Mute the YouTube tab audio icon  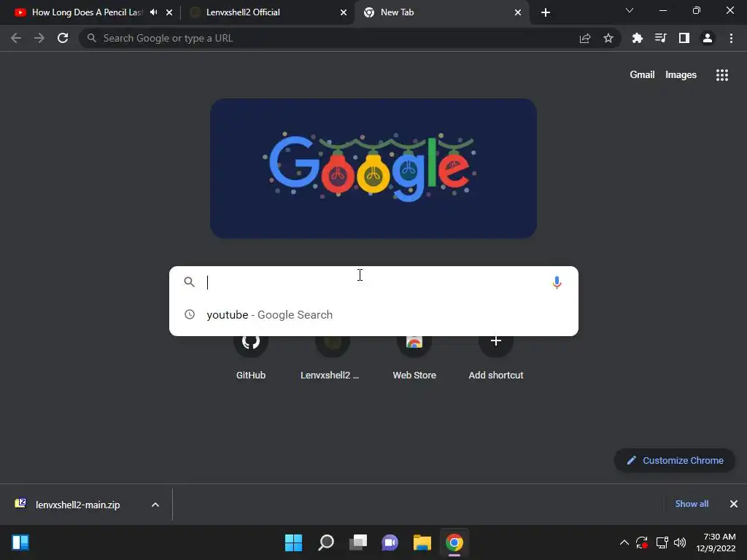pyautogui.click(x=154, y=12)
